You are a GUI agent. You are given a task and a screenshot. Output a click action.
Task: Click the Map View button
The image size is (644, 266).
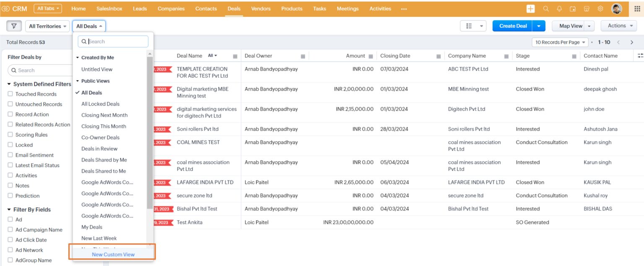click(x=569, y=26)
